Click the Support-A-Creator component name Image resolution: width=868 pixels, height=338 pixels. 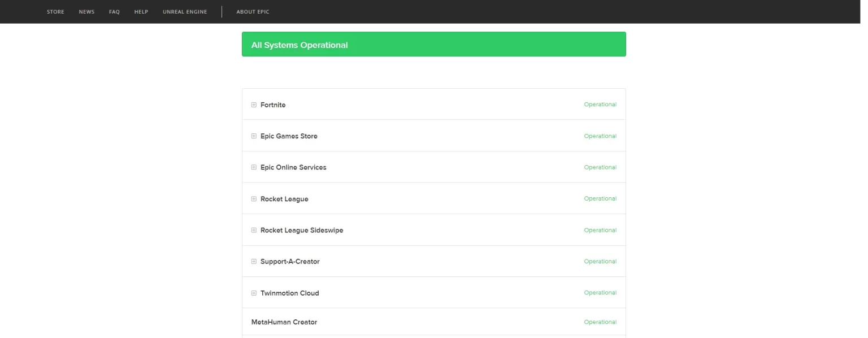[x=290, y=262]
